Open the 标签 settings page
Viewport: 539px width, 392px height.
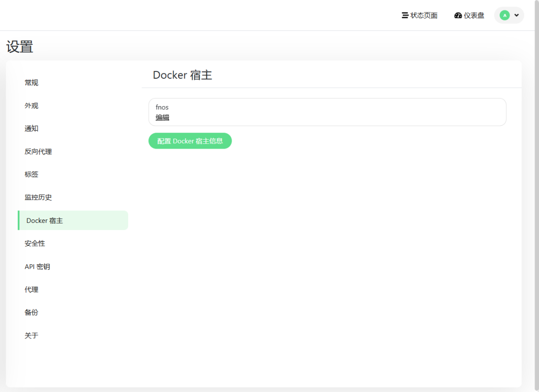point(31,175)
